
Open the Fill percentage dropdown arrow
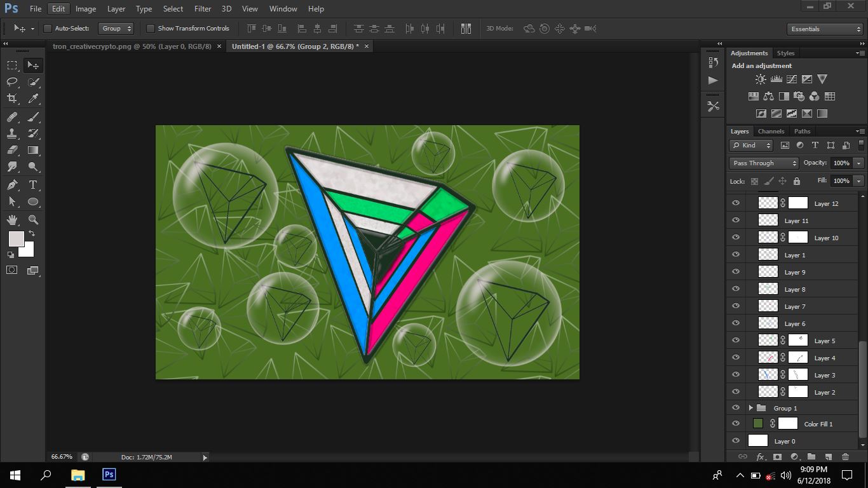(859, 181)
